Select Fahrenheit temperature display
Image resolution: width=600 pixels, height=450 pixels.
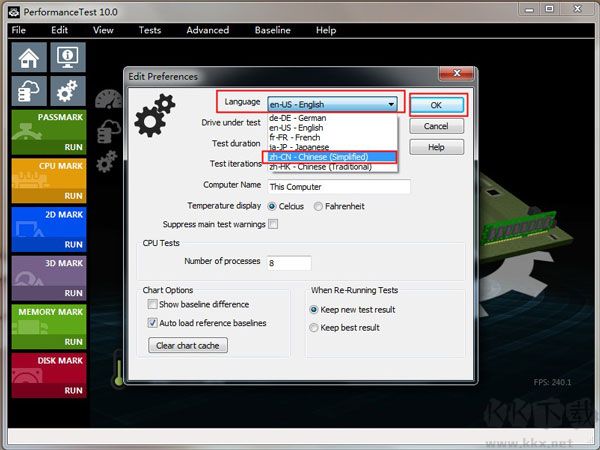click(319, 206)
